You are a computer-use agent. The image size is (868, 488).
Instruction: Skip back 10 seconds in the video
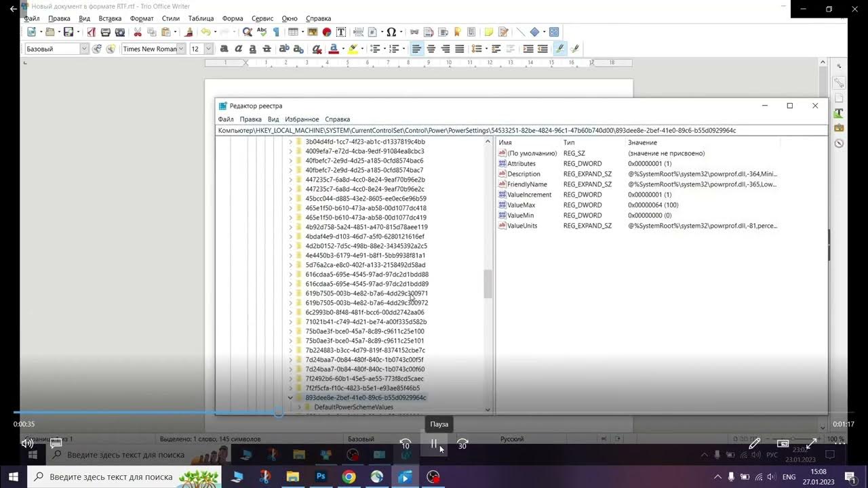pyautogui.click(x=406, y=444)
